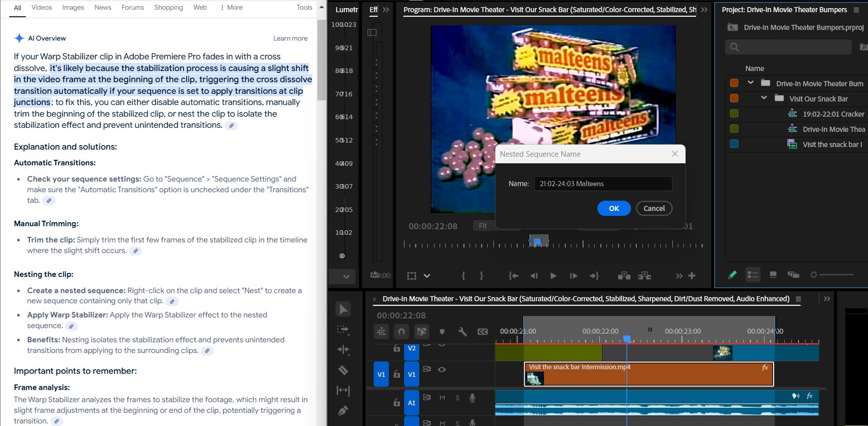Screen dimensions: 868x426
Task: Collapse the Visit Our Snack Bar bin
Action: [764, 98]
